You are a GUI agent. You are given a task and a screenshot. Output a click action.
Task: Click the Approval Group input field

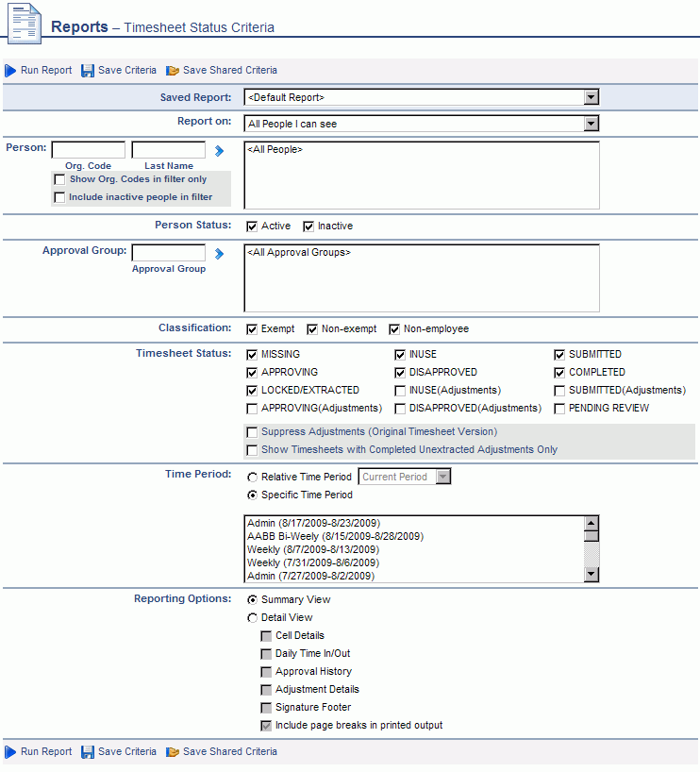coord(169,253)
